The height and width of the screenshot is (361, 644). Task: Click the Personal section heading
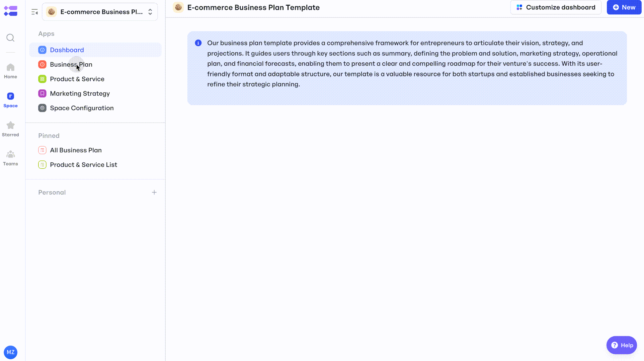tap(52, 193)
